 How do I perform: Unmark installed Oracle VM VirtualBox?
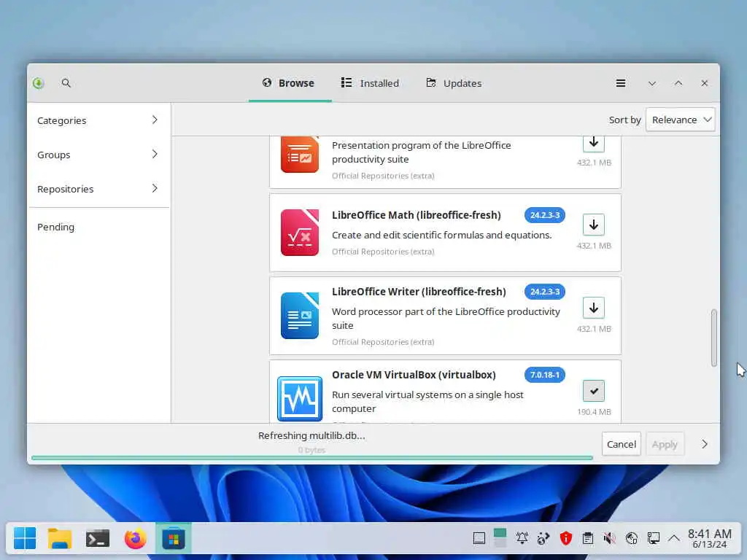pos(594,391)
